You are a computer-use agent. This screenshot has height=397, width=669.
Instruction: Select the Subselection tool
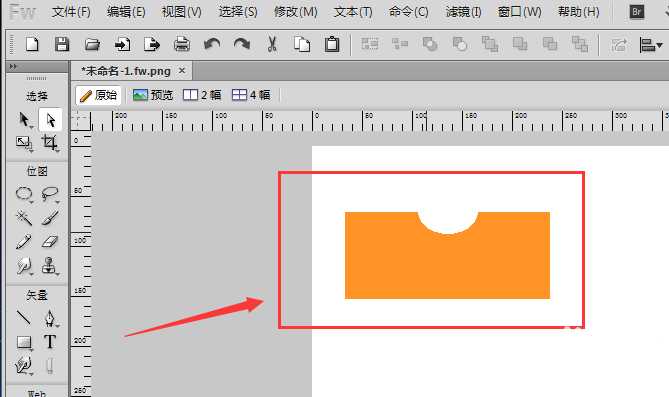tap(50, 120)
